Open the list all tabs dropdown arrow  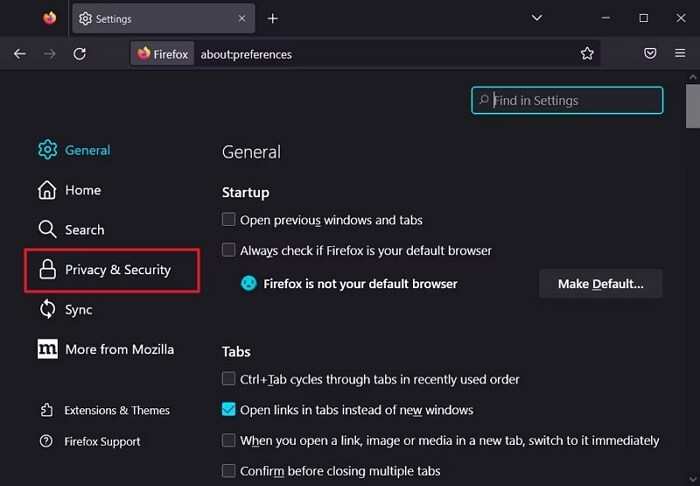click(537, 18)
